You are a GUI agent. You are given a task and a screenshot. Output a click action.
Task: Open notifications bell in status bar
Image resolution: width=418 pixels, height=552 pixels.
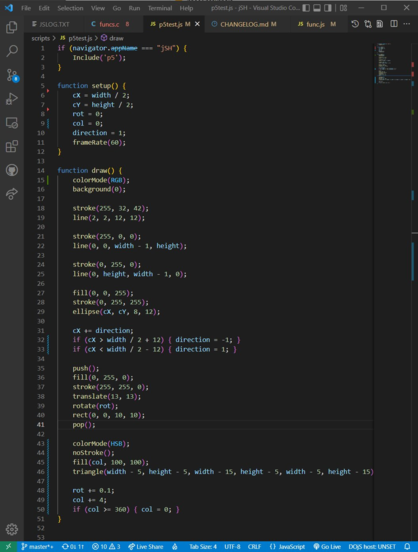tap(407, 547)
